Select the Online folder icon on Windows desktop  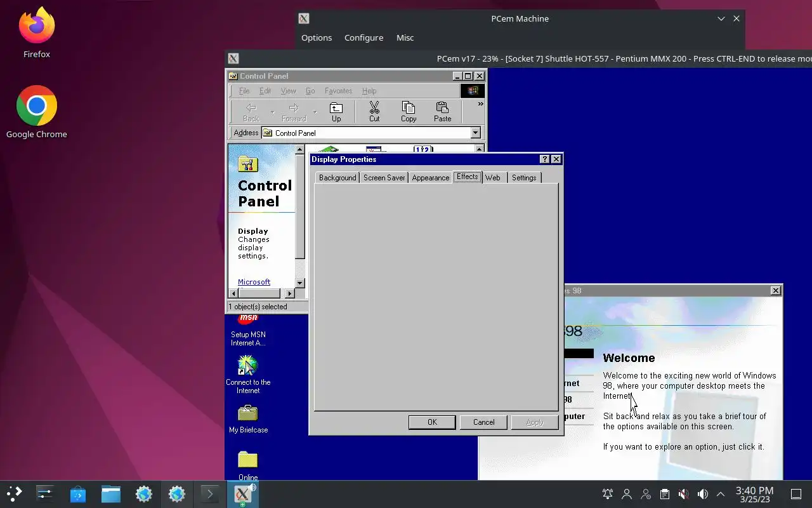(x=248, y=465)
